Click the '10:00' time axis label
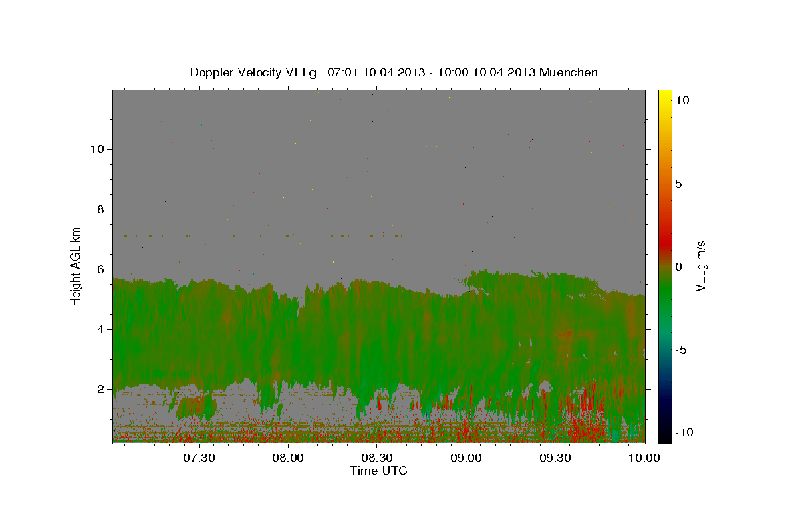The width and height of the screenshot is (798, 532). 644,458
